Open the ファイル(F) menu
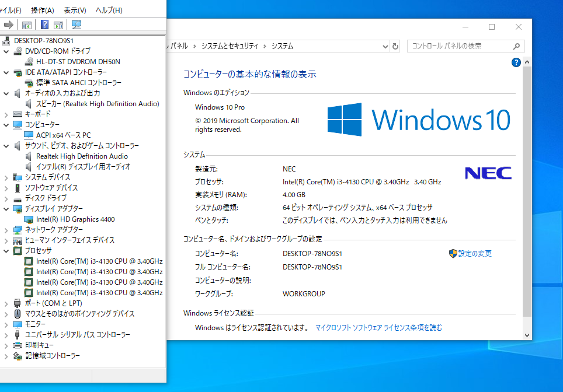This screenshot has height=392, width=563. [11, 10]
